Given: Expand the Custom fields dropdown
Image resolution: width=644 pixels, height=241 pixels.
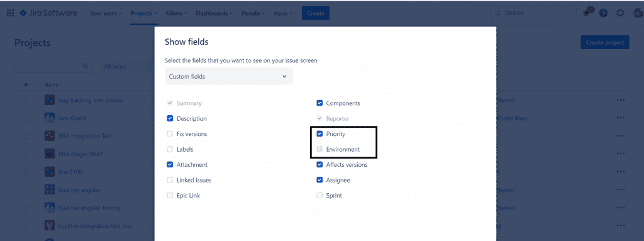Looking at the screenshot, I should click(x=229, y=77).
